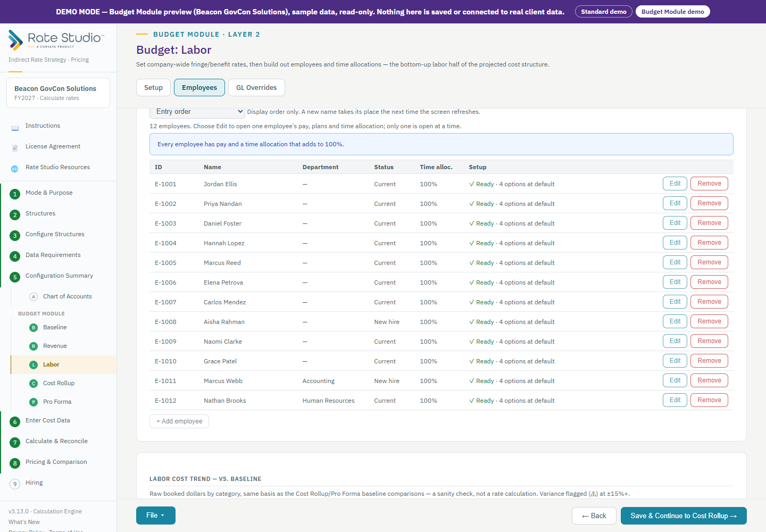Switch to the Setup tab

coord(153,88)
